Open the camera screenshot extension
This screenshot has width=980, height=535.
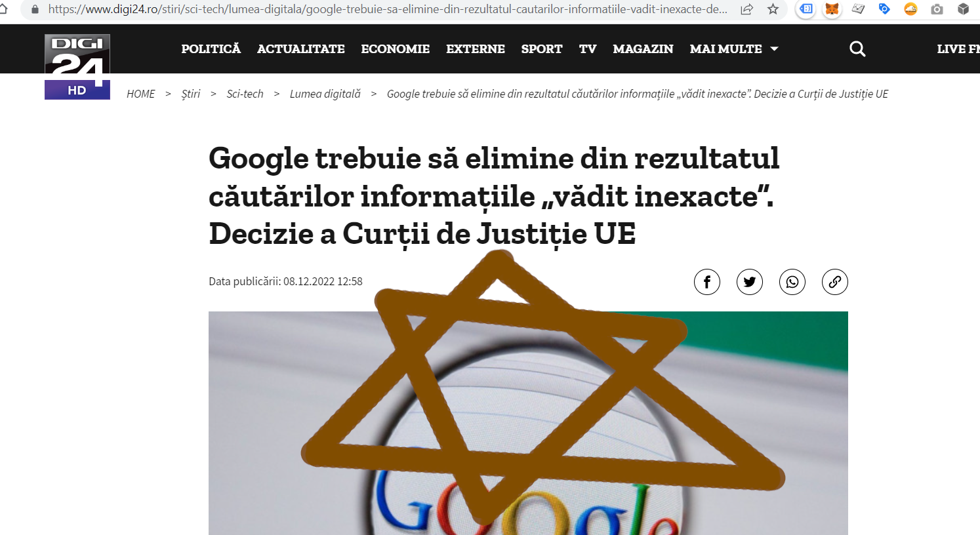[937, 9]
